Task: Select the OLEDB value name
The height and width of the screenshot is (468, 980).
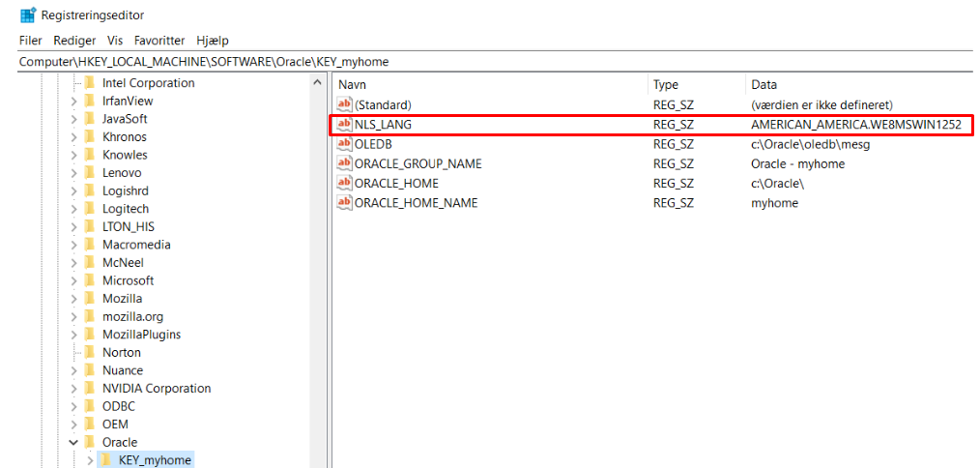Action: click(x=373, y=144)
